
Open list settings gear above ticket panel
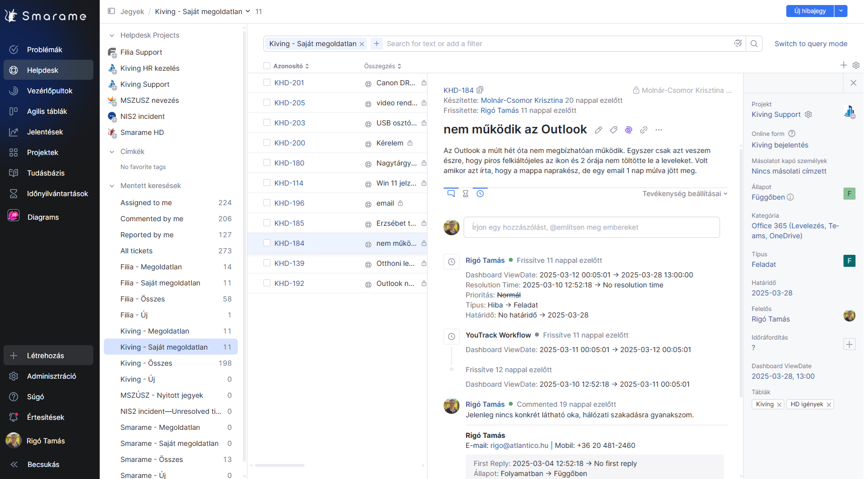point(856,65)
